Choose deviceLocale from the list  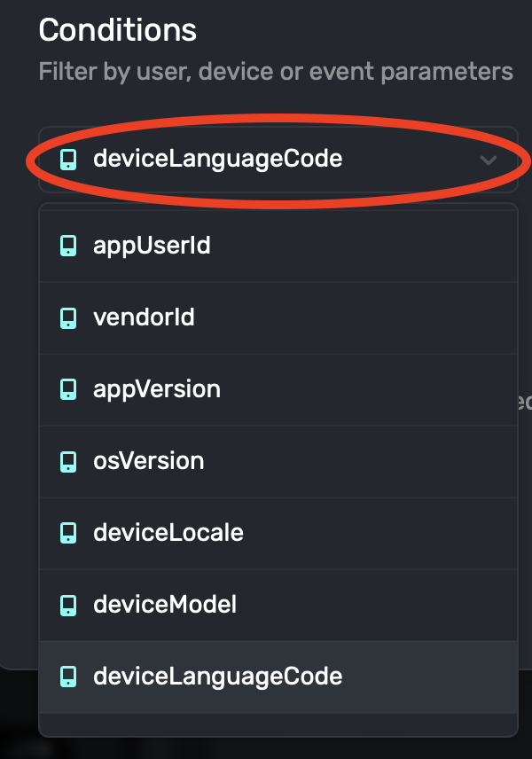point(168,533)
